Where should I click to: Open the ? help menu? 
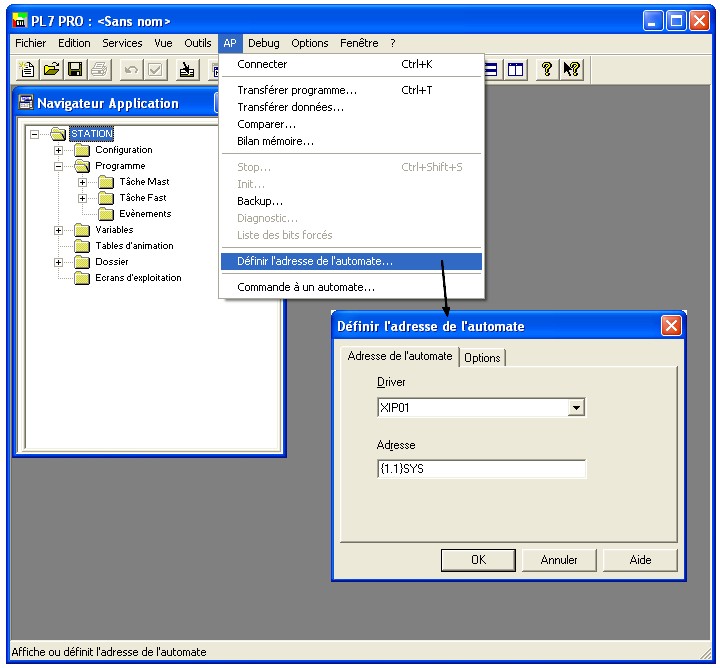(x=393, y=43)
